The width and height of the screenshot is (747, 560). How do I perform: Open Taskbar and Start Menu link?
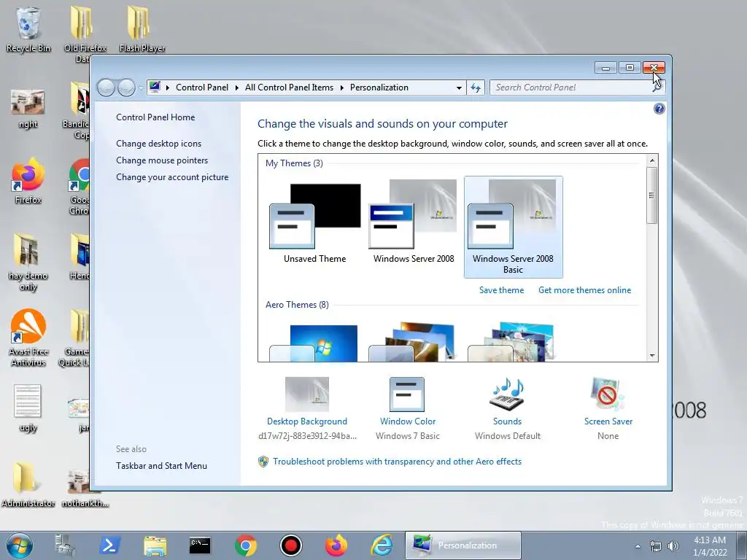point(161,466)
